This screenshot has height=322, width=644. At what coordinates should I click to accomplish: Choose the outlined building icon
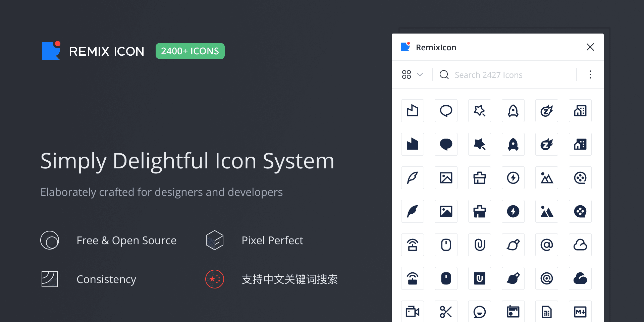580,111
